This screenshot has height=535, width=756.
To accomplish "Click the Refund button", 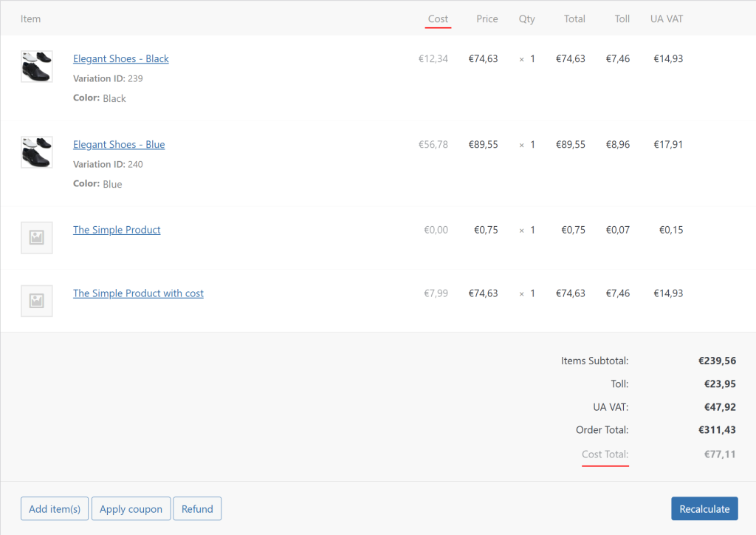I will tap(197, 509).
